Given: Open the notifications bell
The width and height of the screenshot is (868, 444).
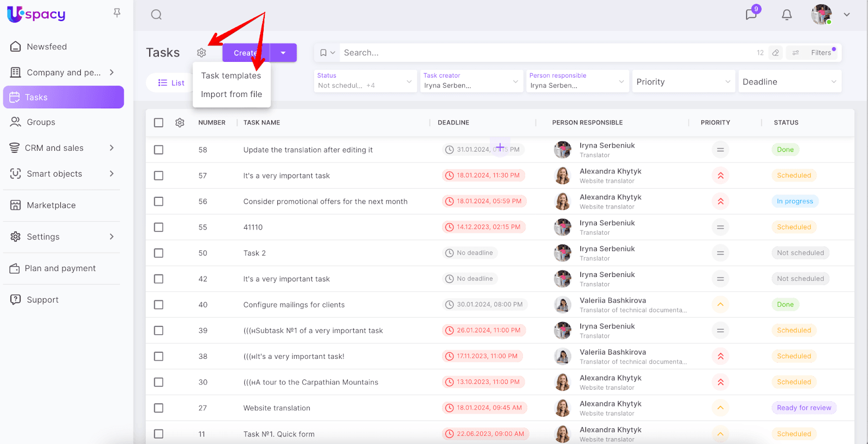Looking at the screenshot, I should [x=787, y=15].
